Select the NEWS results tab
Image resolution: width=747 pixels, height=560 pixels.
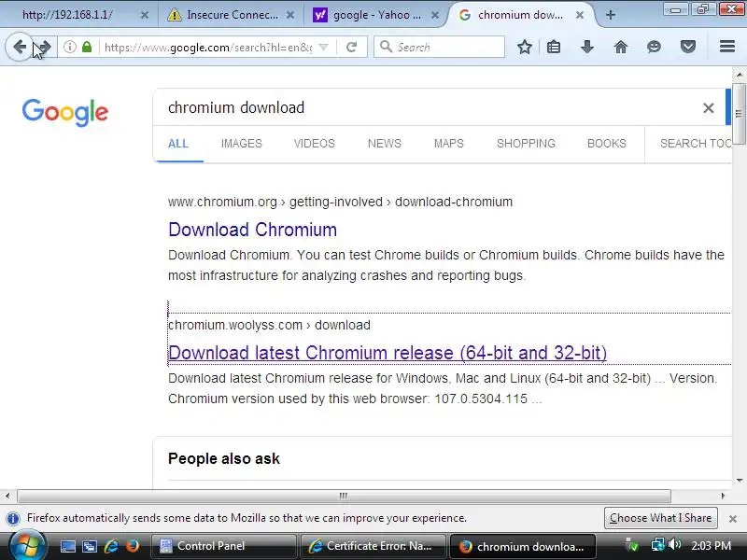385,144
